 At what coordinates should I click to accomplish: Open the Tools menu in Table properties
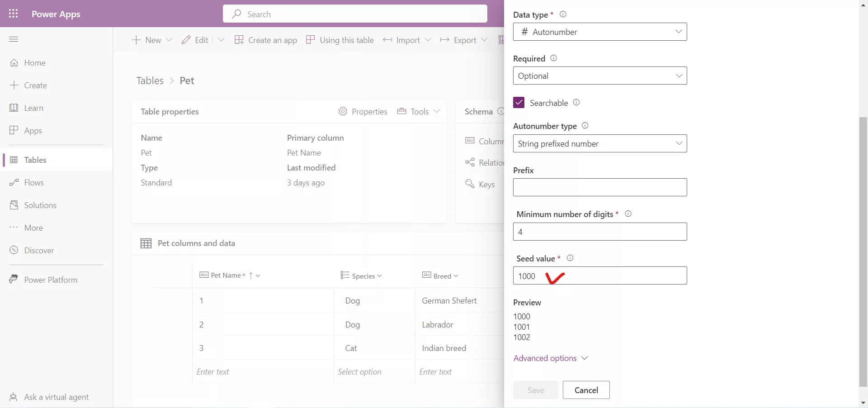(x=418, y=111)
